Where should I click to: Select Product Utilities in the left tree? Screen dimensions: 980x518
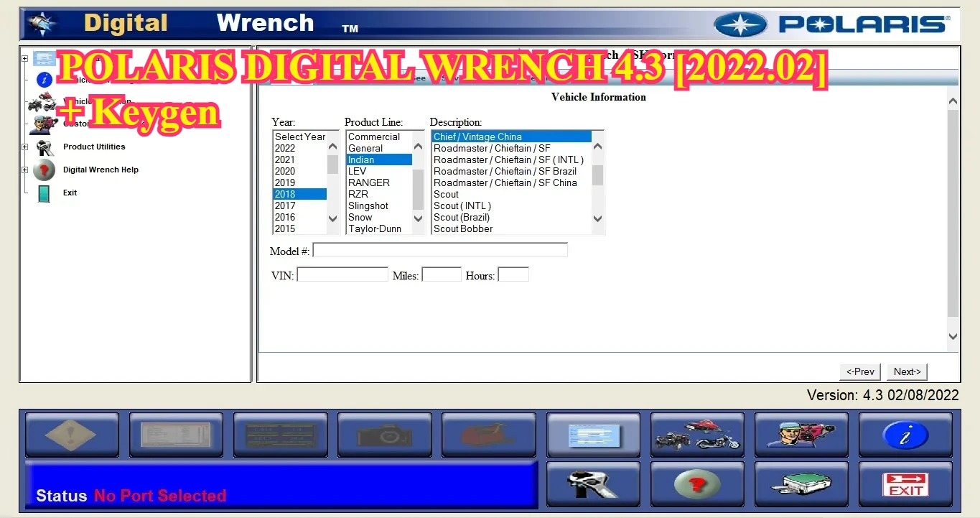pyautogui.click(x=94, y=147)
